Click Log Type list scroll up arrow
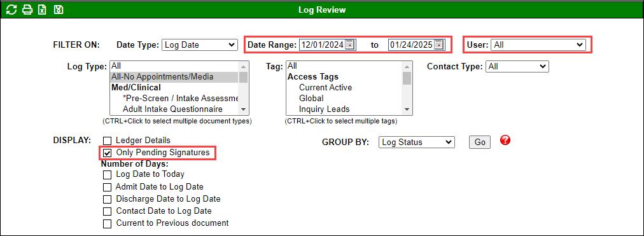This screenshot has height=236, width=644. [244, 66]
